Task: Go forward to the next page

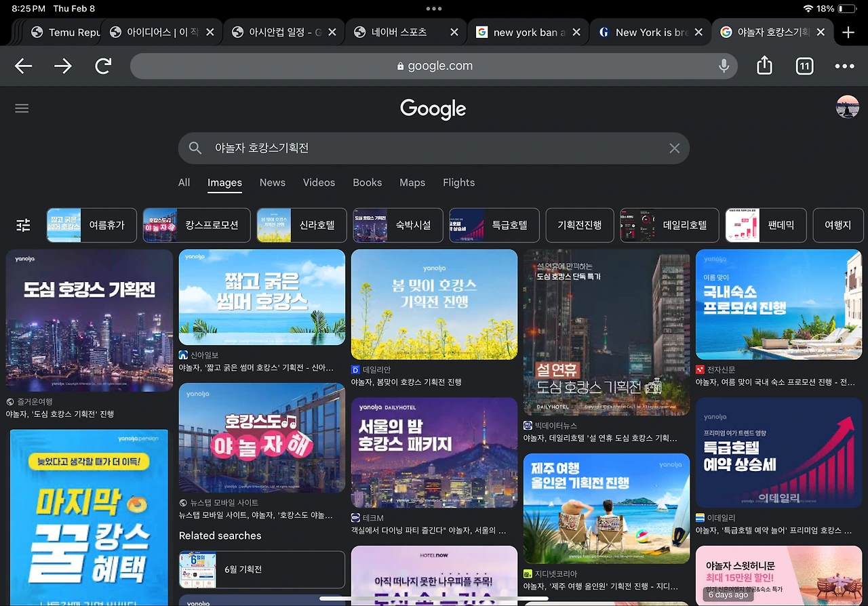Action: click(63, 66)
